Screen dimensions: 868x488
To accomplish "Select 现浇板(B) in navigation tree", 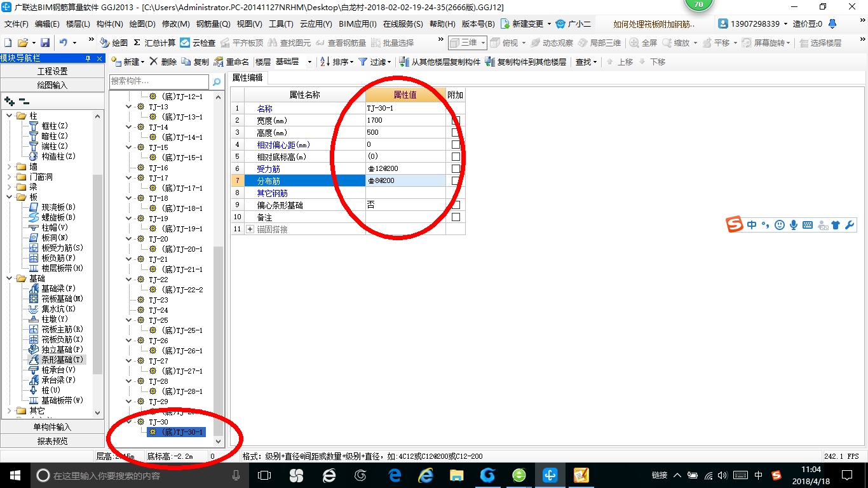I will coord(53,207).
